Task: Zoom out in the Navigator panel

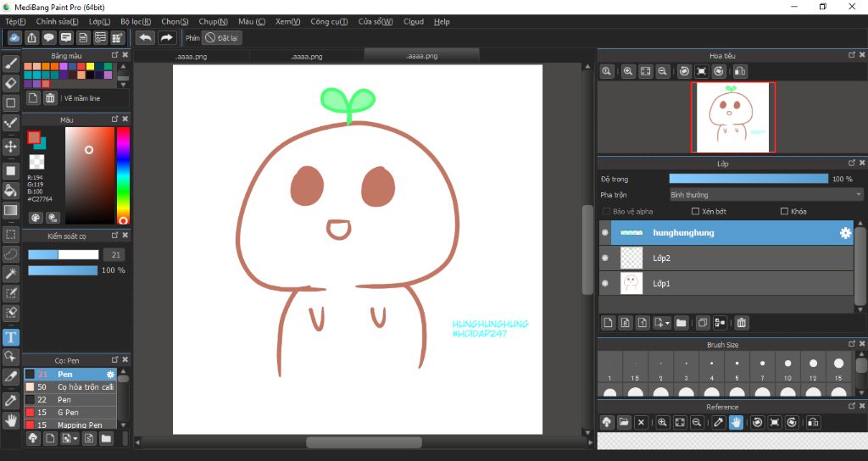Action: coord(662,71)
